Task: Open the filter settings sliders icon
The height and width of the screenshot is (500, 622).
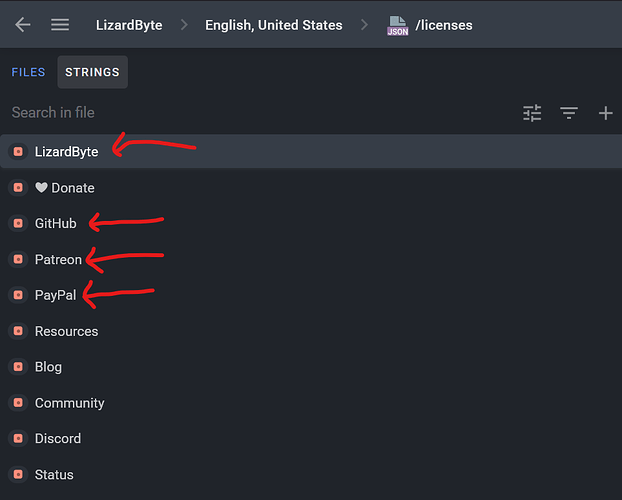Action: tap(532, 113)
